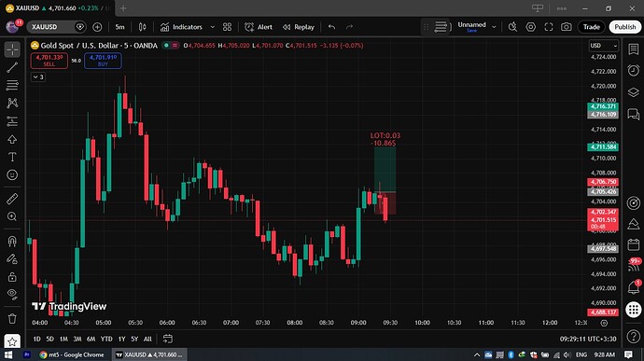Open the chart patterns tool

(x=12, y=103)
